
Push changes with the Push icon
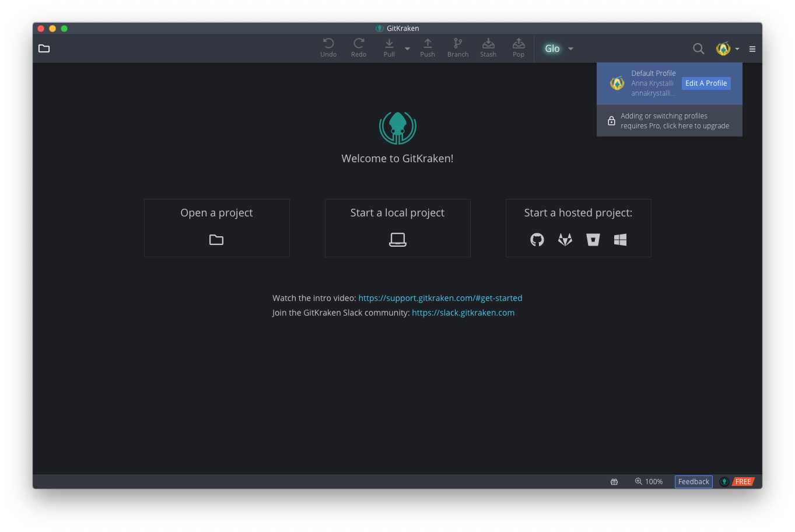[428, 48]
